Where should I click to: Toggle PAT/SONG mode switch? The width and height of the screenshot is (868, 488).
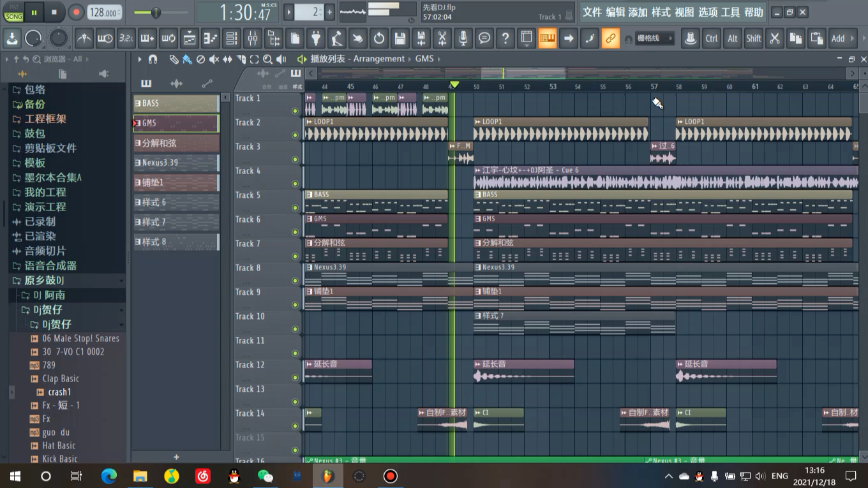13,12
